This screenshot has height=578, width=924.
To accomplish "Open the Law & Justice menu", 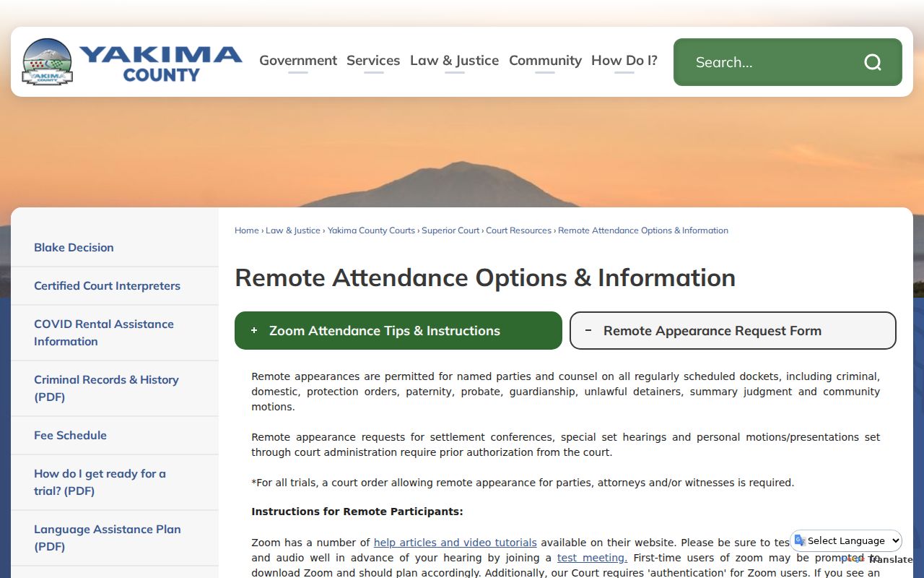I will 454,61.
